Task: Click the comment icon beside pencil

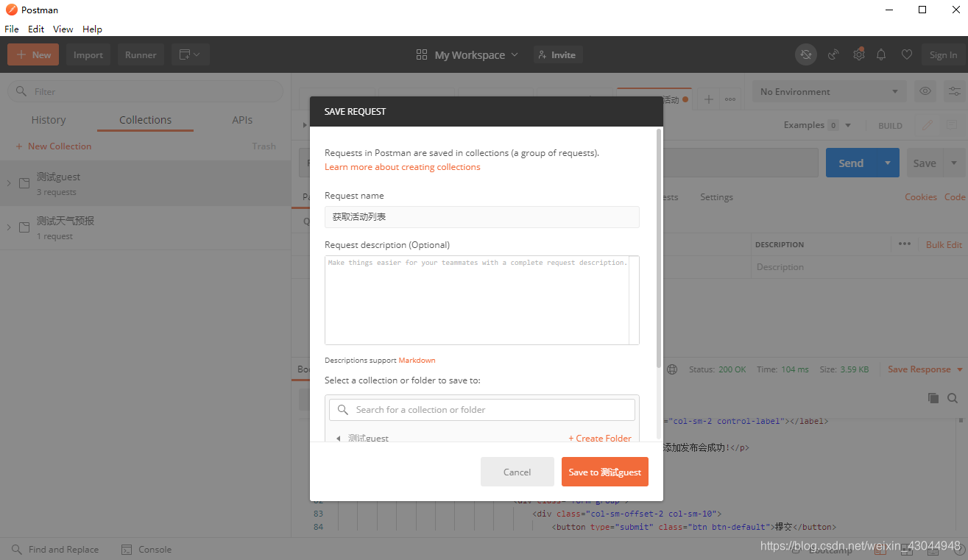Action: pyautogui.click(x=952, y=125)
